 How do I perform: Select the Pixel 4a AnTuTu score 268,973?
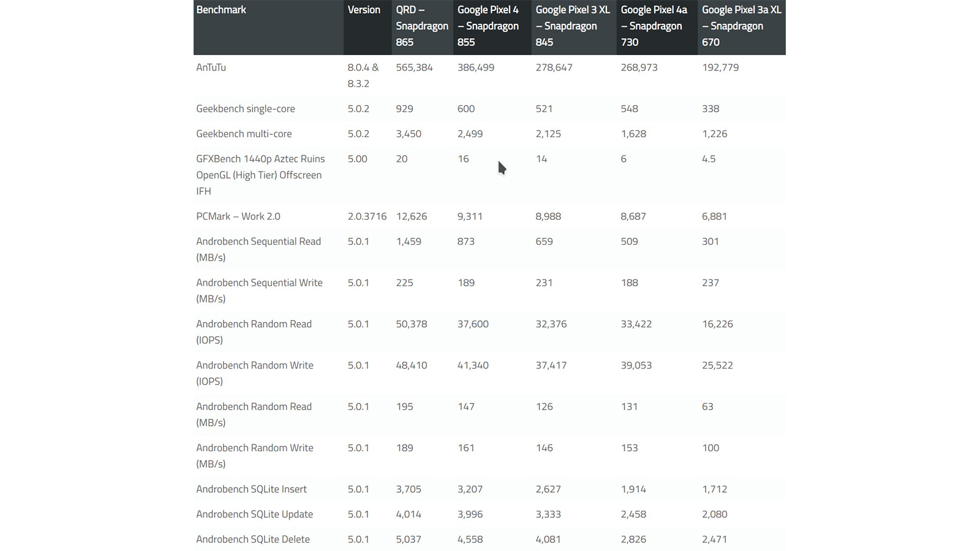(x=639, y=67)
